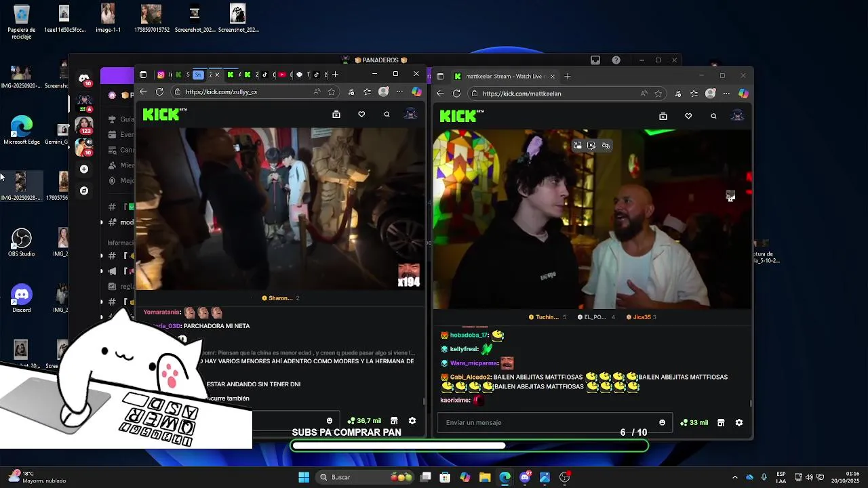Open Kick following heart on the mattkeelan page

coord(688,116)
